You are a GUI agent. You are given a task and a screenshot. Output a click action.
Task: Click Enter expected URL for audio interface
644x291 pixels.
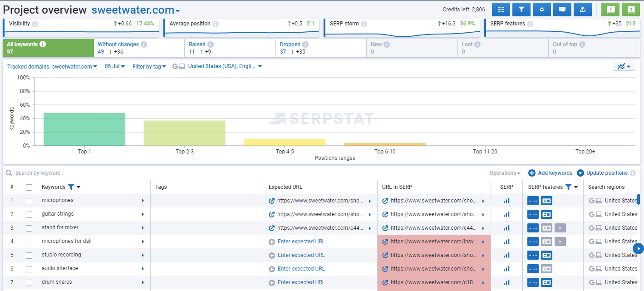click(301, 269)
